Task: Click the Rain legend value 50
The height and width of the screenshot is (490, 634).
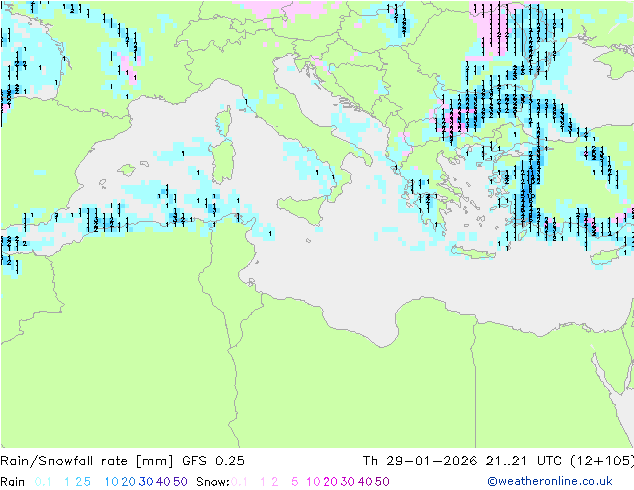Action: click(180, 482)
